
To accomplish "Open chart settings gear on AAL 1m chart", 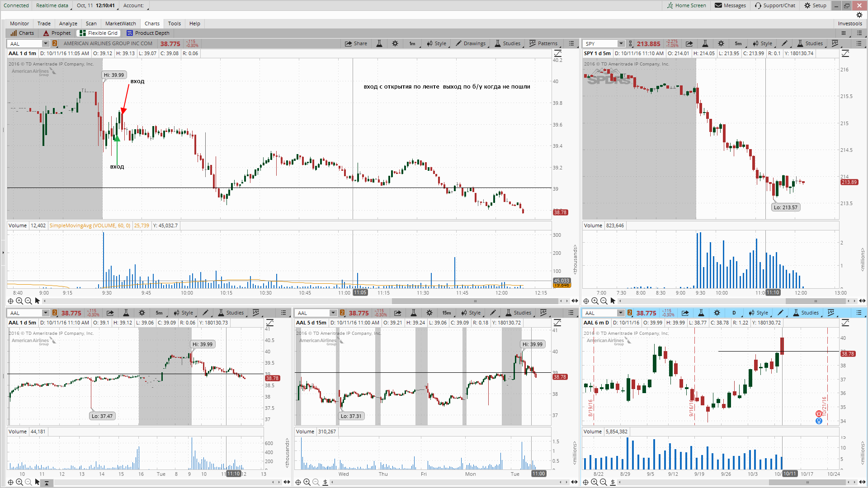I will [x=395, y=43].
